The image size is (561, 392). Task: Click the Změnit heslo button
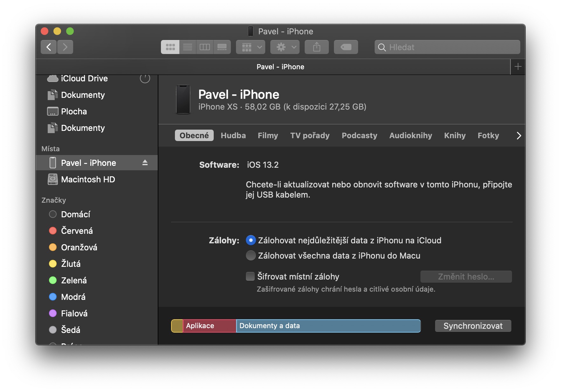[x=466, y=277]
